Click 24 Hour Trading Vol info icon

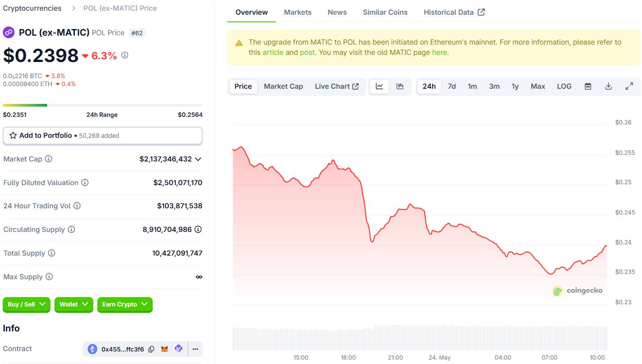77,206
